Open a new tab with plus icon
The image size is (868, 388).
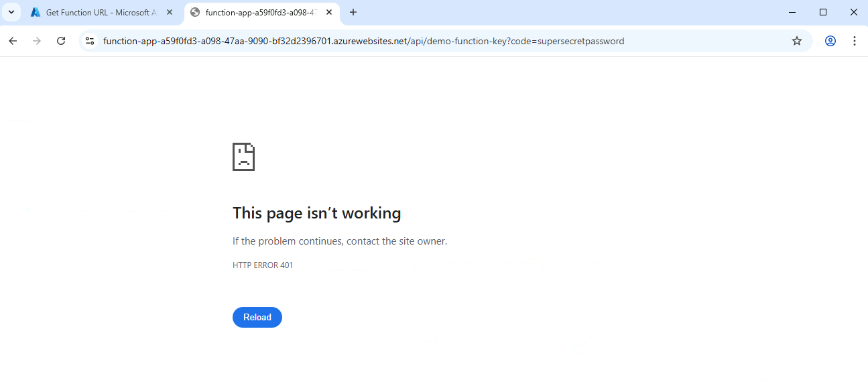(353, 12)
